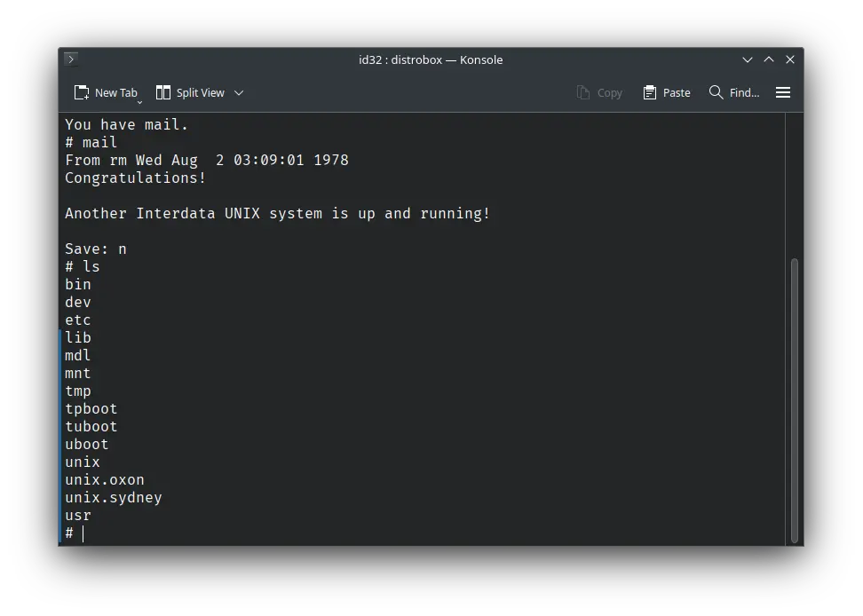Click the Congratulations! line of mail output
This screenshot has height=616, width=863.
pos(135,178)
